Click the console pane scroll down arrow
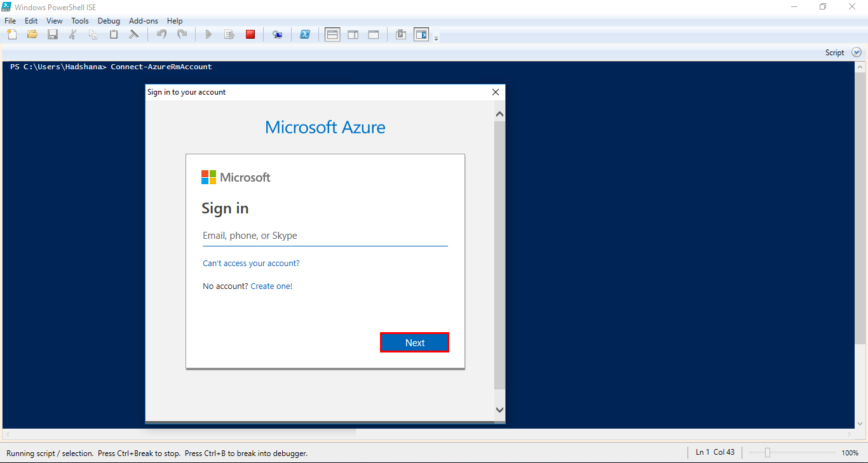868x463 pixels. coord(860,423)
